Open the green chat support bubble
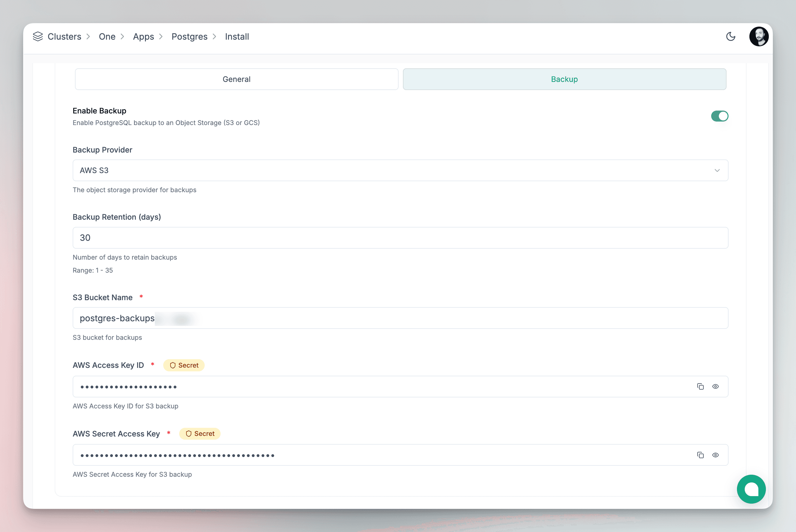Screen dimensions: 796x532 pos(751,489)
